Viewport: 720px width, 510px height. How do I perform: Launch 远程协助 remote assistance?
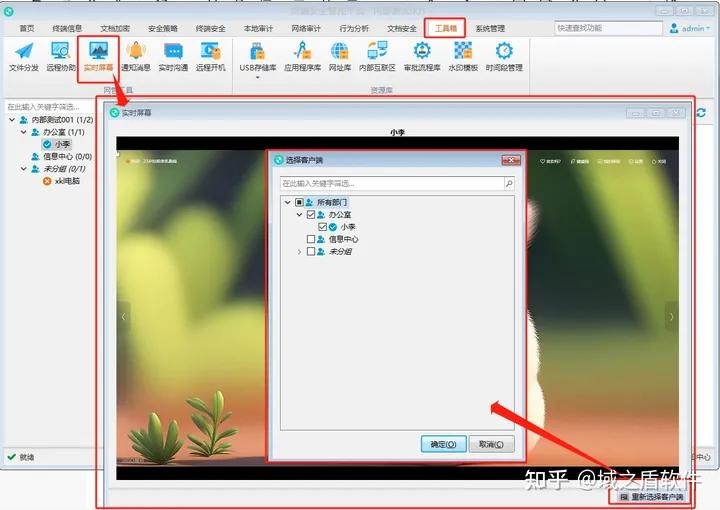pyautogui.click(x=60, y=56)
